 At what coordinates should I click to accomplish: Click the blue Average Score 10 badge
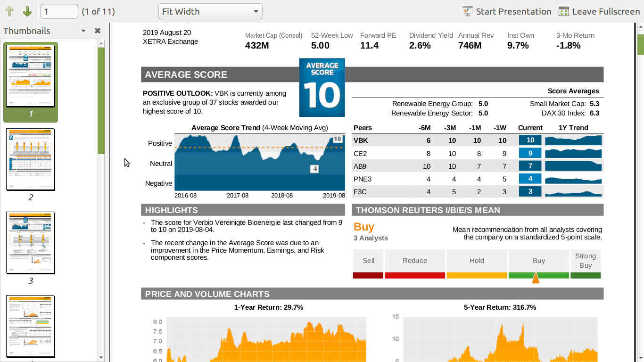(322, 88)
